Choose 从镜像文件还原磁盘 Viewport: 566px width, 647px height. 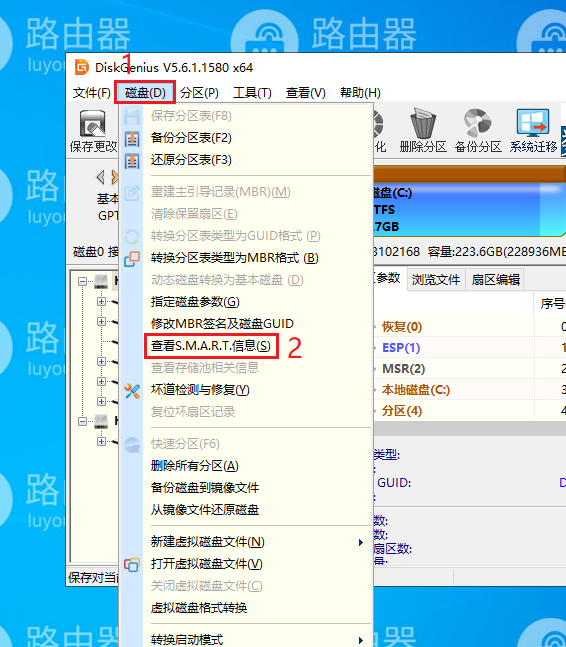point(205,510)
